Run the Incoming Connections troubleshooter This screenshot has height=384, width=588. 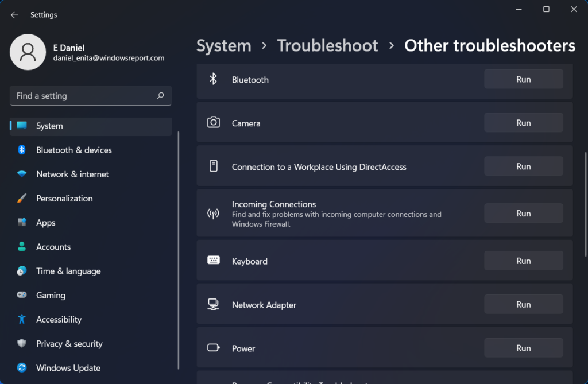coord(524,213)
